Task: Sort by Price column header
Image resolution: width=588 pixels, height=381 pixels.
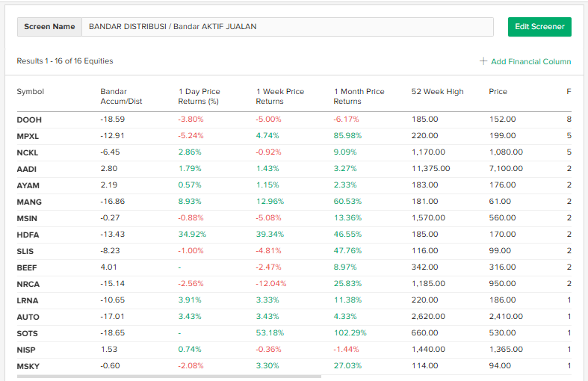Action: pyautogui.click(x=498, y=91)
